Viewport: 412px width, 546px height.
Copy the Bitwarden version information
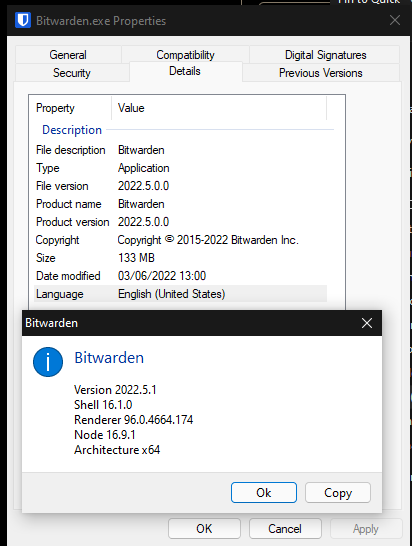tap(338, 492)
